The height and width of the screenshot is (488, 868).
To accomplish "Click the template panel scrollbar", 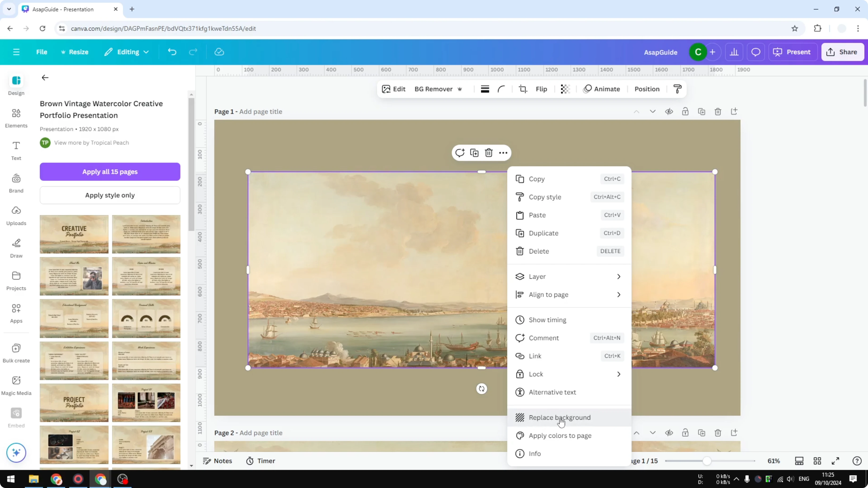I will click(191, 164).
